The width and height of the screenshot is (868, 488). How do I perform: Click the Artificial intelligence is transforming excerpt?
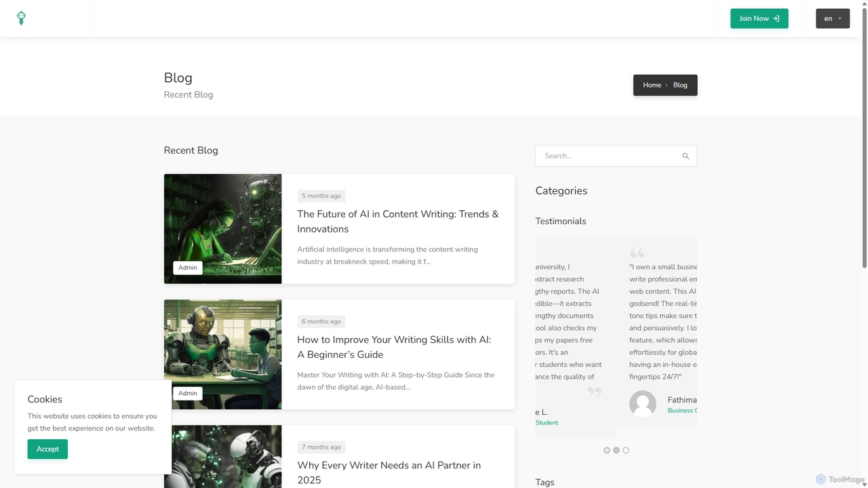[387, 256]
